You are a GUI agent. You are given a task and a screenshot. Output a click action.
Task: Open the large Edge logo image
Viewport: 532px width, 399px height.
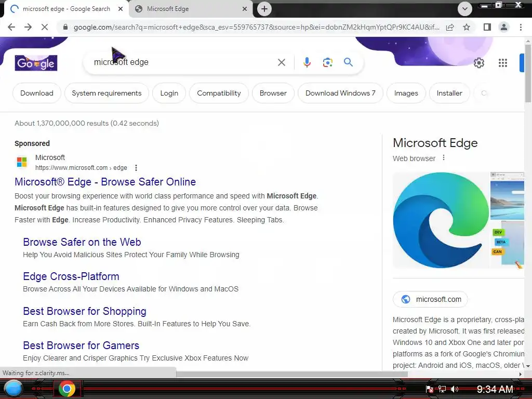pyautogui.click(x=441, y=220)
